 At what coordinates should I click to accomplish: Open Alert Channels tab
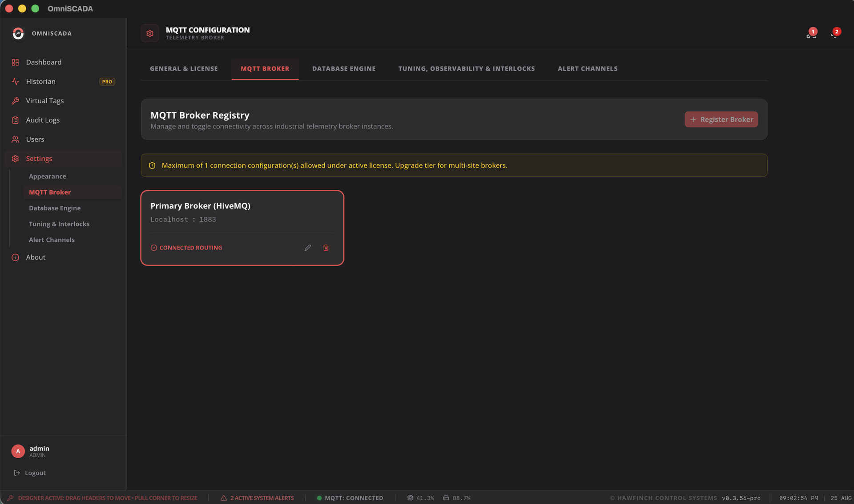588,69
